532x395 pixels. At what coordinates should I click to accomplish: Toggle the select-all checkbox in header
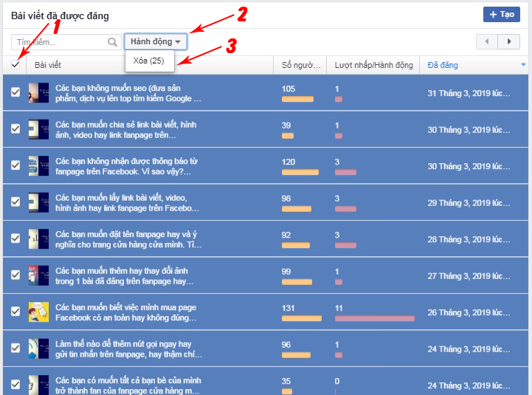15,64
